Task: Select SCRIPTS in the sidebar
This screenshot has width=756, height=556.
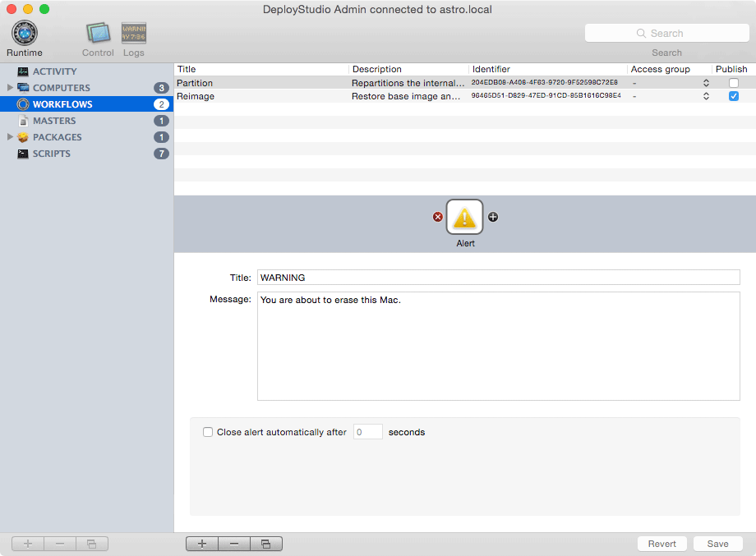Action: 52,154
